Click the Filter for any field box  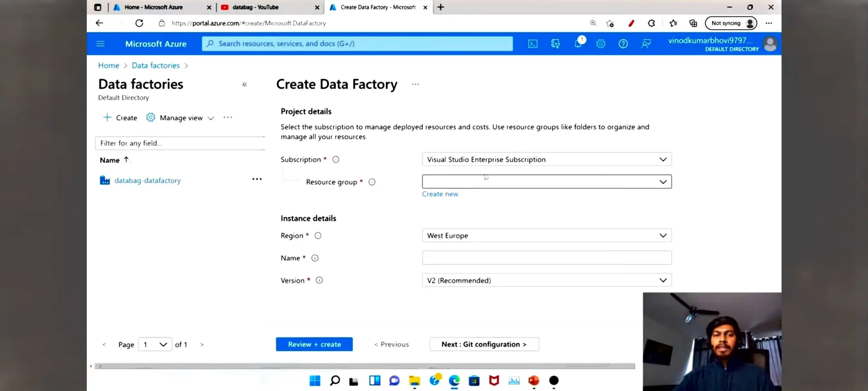180,143
